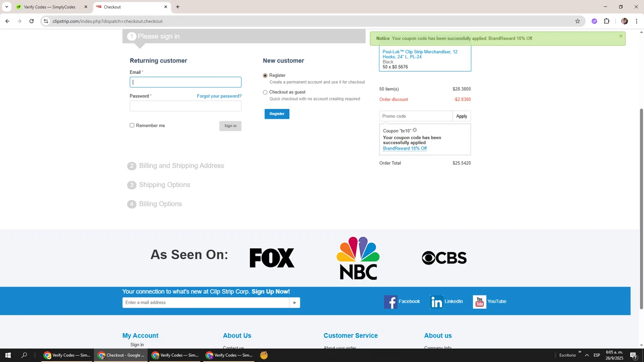Dismiss the coupon applied notice
Image resolution: width=644 pixels, height=362 pixels.
point(621,36)
